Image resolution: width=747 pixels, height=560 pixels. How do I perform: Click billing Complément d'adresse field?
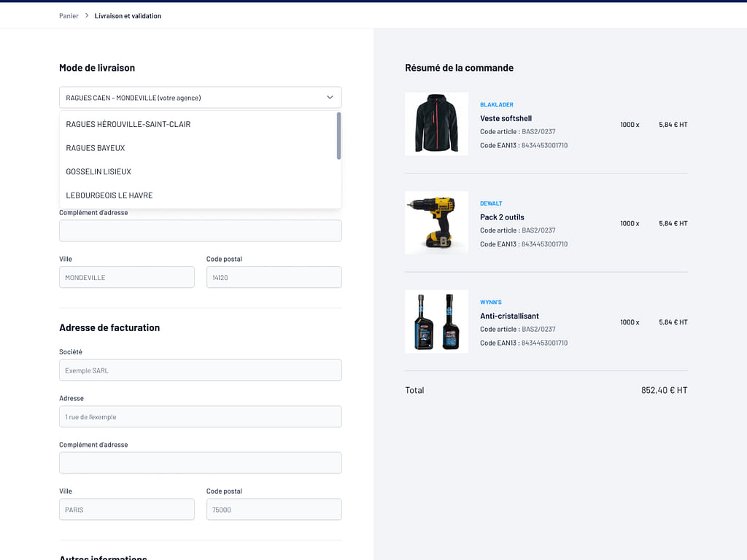200,463
